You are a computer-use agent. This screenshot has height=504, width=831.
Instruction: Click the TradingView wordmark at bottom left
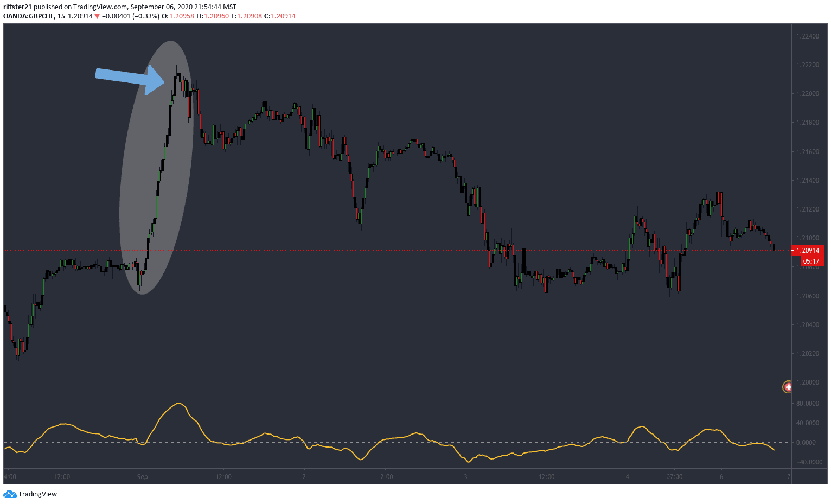point(37,494)
